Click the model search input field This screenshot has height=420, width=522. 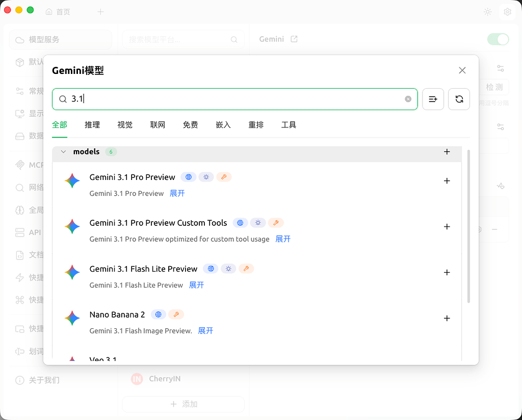click(x=234, y=99)
